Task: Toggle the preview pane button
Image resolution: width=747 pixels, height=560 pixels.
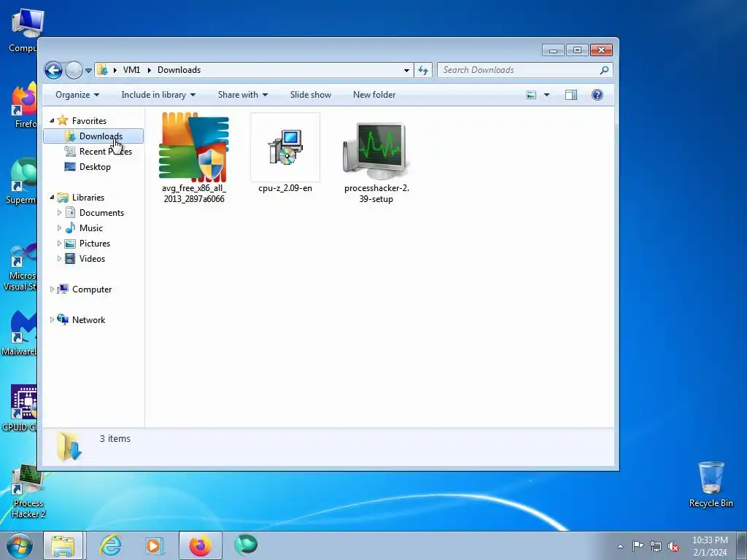Action: (571, 95)
